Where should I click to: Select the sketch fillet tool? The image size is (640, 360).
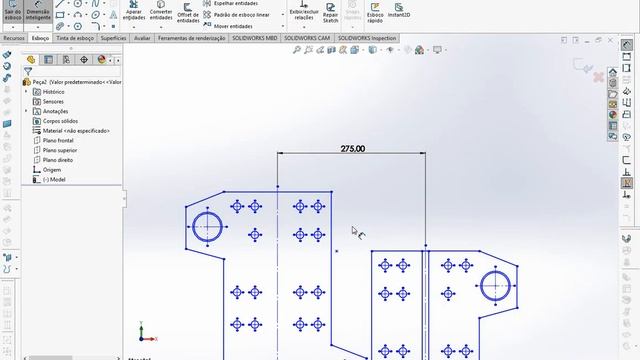coord(95,26)
